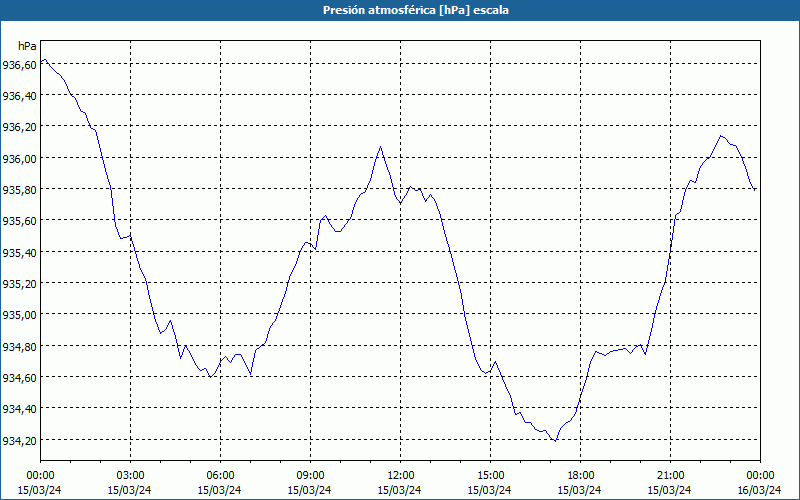800x500 pixels.
Task: Click the 15/03/24 date under 06:00
Action: point(219,490)
